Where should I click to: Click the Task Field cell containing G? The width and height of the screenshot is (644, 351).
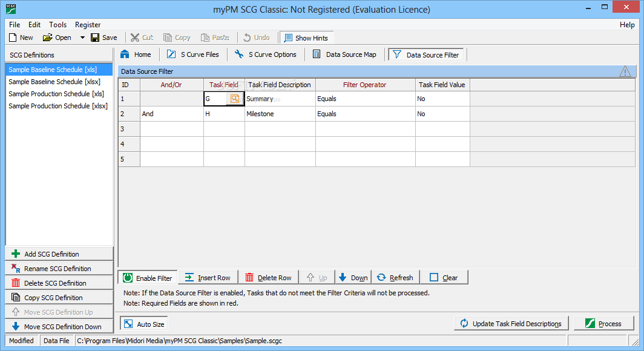(x=215, y=99)
